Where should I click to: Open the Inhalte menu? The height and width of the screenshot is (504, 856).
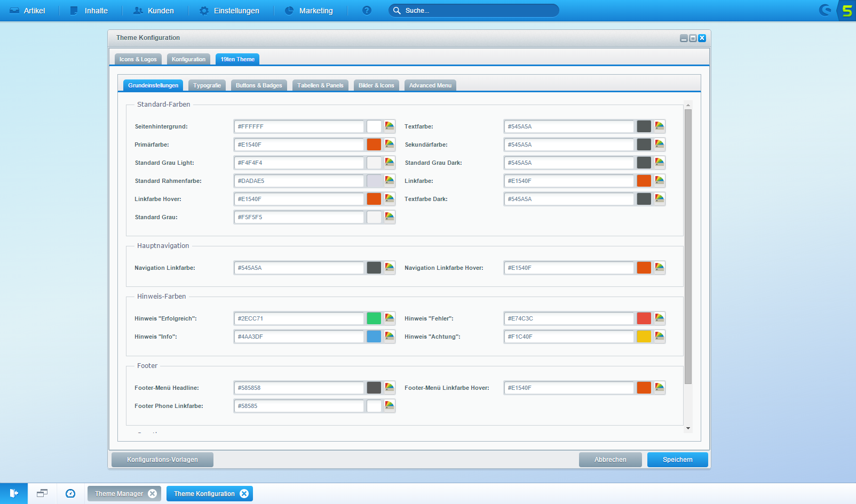coord(89,11)
